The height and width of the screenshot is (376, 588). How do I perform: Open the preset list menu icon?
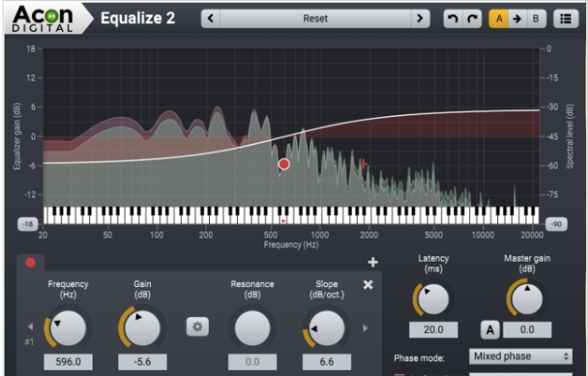563,18
